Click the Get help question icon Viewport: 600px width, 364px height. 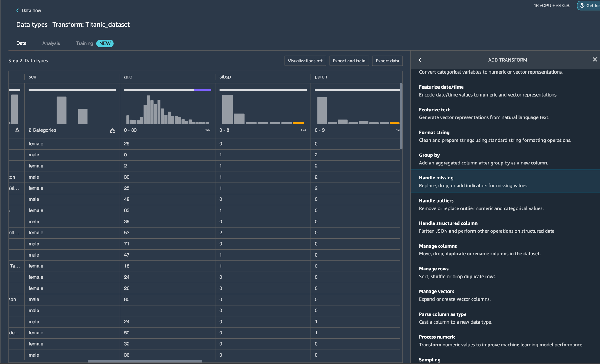click(x=582, y=6)
